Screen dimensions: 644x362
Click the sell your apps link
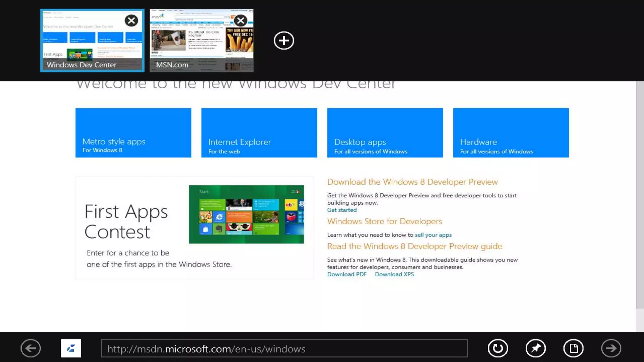click(x=433, y=235)
